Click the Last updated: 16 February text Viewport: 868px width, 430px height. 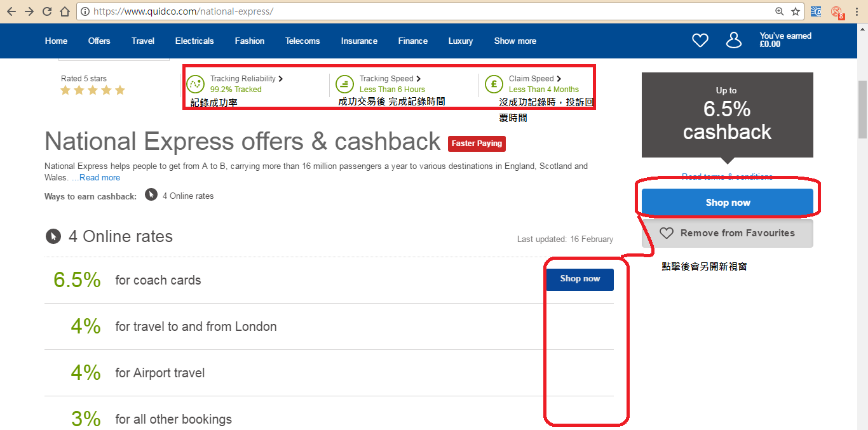(x=565, y=239)
